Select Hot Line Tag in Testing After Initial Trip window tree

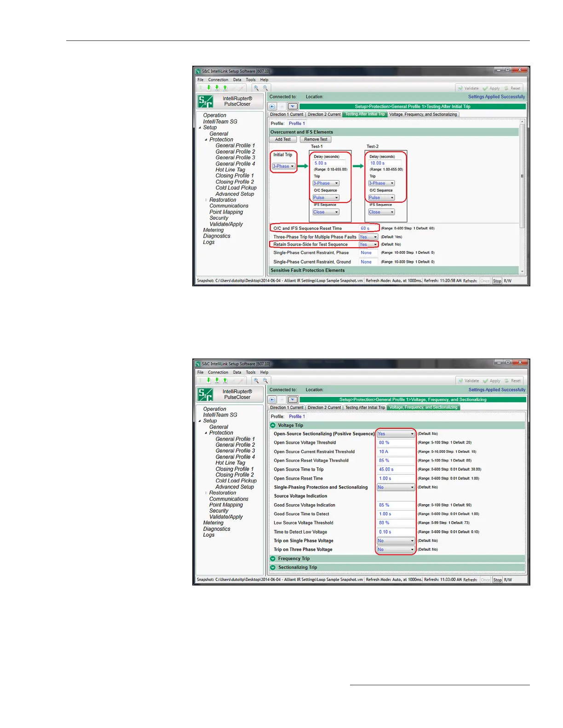[x=230, y=170]
